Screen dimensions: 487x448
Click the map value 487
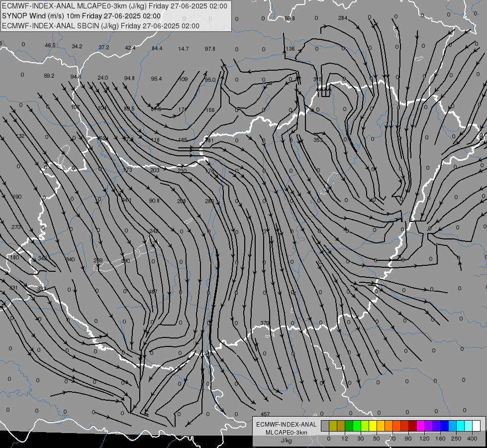click(153, 292)
